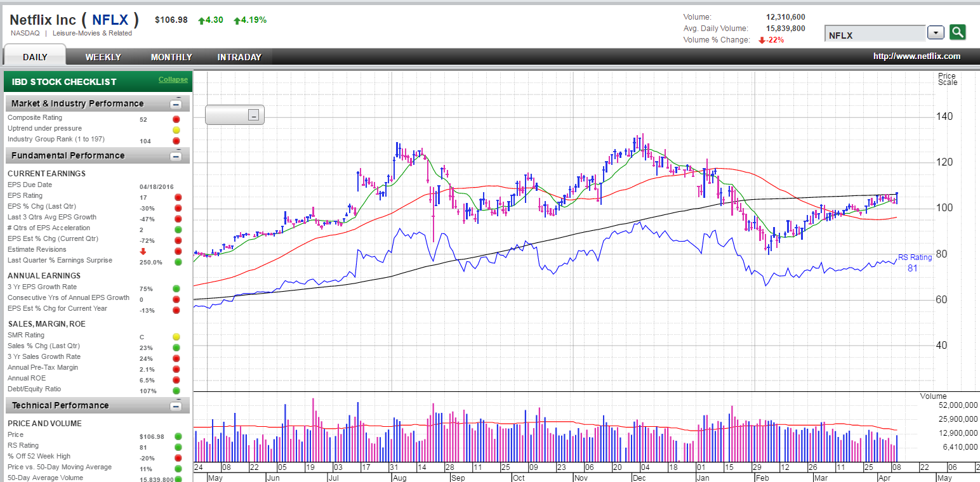Click green dot beside RS Rating 81
The image size is (980, 482).
coord(178,447)
